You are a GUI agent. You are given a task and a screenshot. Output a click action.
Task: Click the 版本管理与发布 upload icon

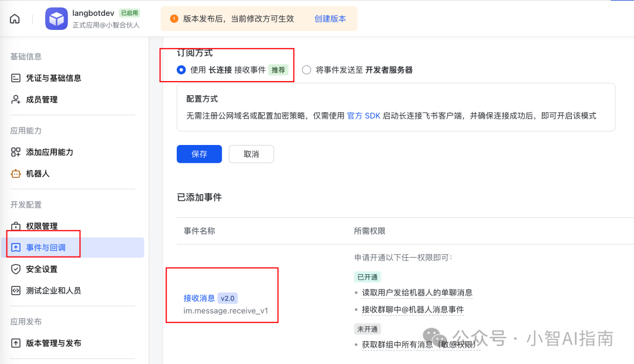16,343
